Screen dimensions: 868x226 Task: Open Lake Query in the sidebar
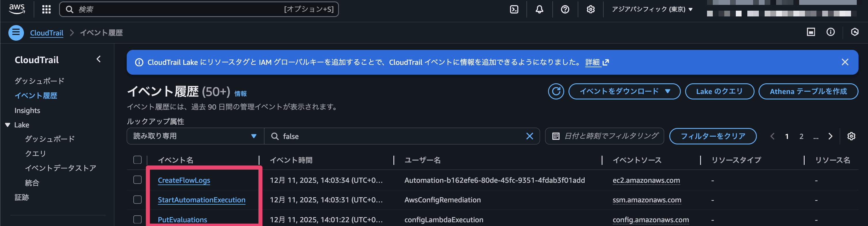pyautogui.click(x=35, y=153)
